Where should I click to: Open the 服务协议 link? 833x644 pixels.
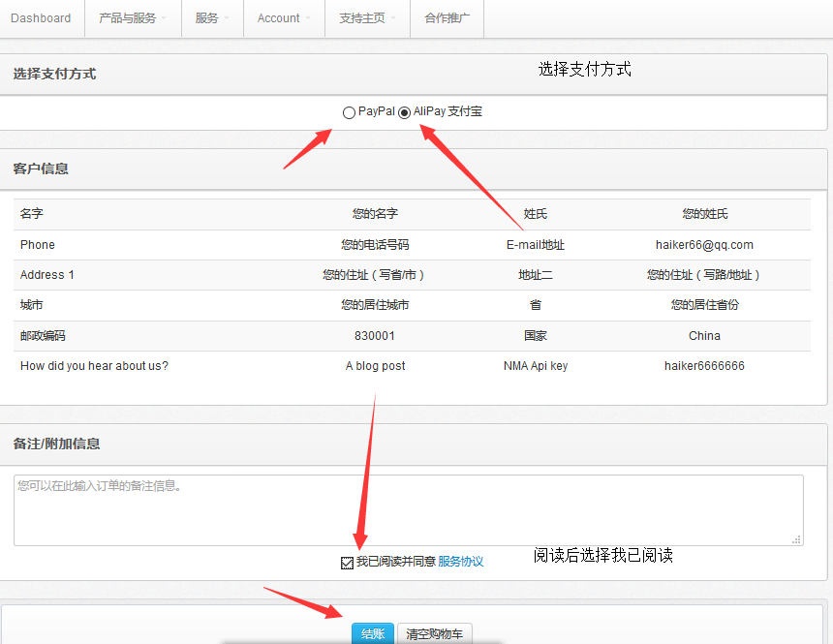461,562
